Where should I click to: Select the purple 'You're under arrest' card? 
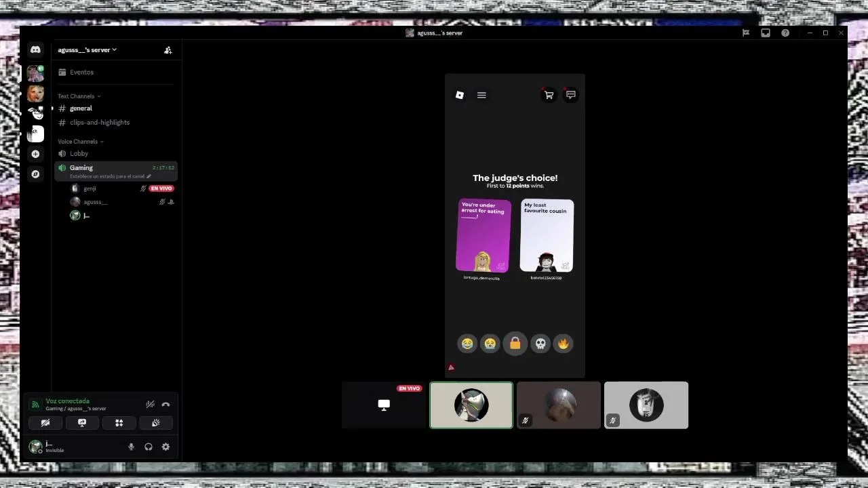pos(484,235)
